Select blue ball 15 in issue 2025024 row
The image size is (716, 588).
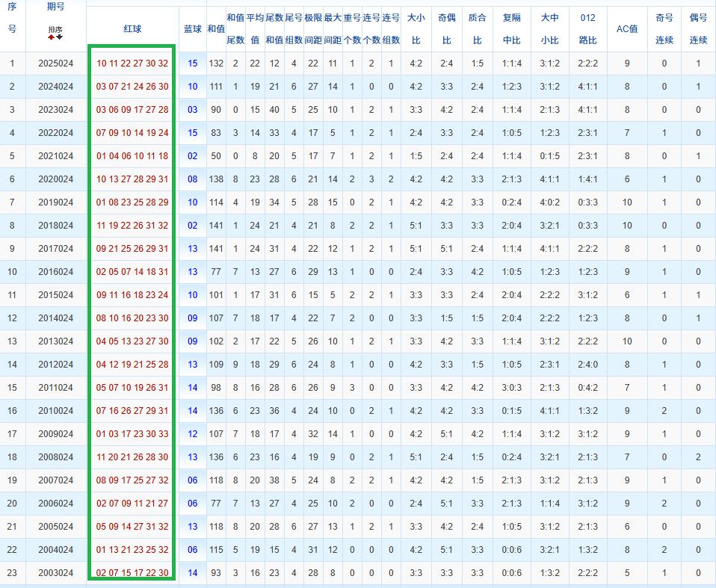point(193,64)
